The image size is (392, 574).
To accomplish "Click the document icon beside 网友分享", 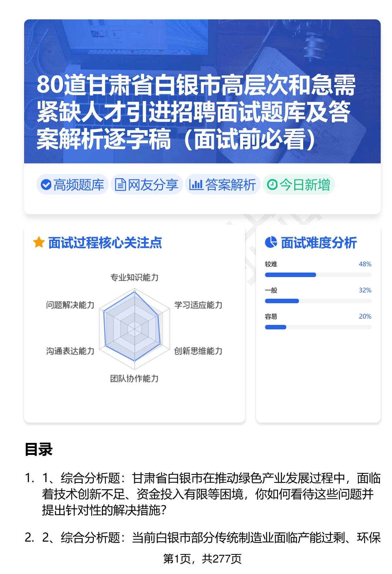I will (120, 185).
